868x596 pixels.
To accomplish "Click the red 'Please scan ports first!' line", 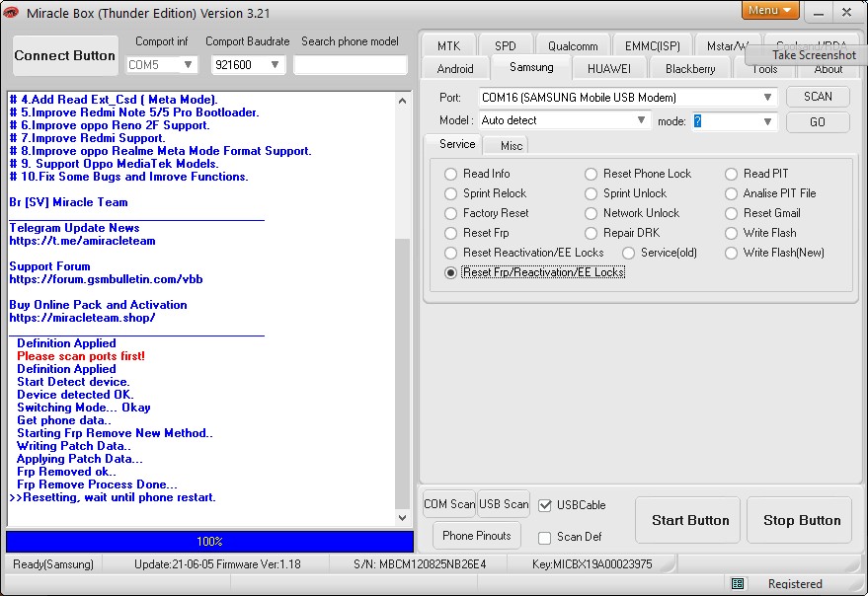I will tap(81, 356).
